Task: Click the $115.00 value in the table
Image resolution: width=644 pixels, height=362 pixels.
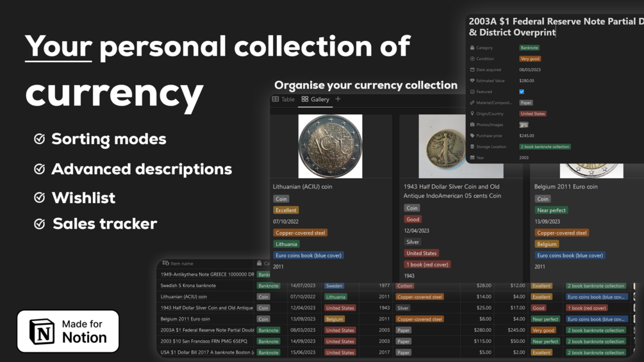Action: click(483, 341)
